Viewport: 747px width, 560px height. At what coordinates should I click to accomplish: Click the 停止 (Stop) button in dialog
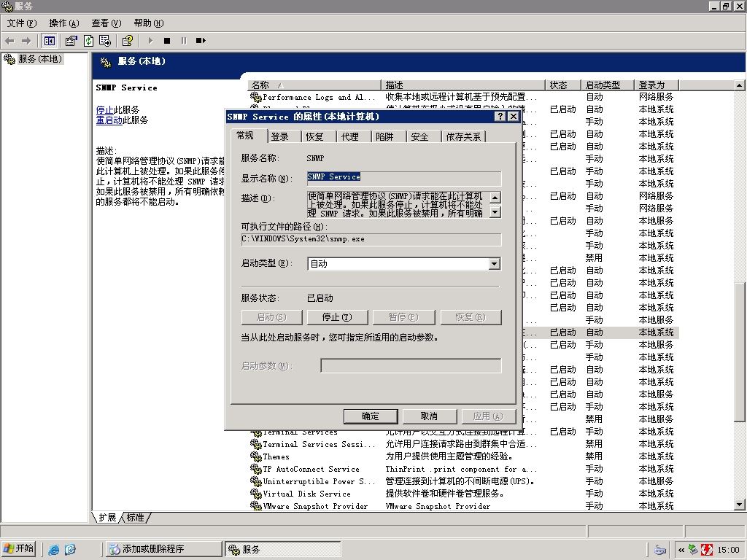[337, 317]
